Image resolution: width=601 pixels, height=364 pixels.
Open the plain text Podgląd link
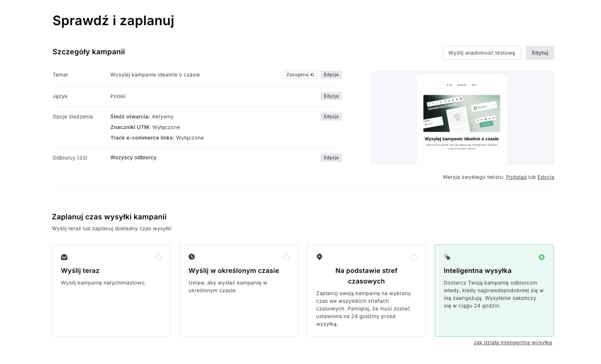coord(516,177)
